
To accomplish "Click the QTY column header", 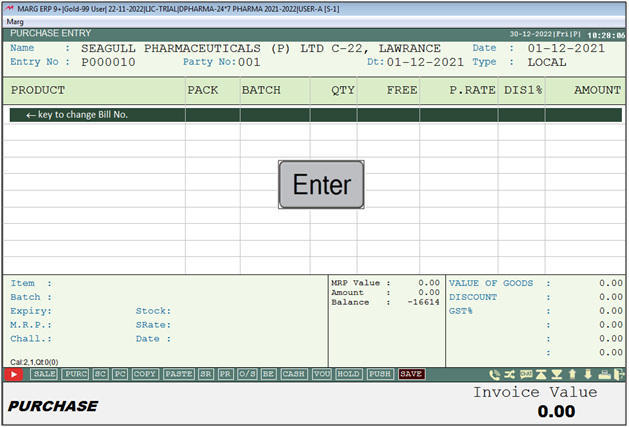I will (343, 90).
